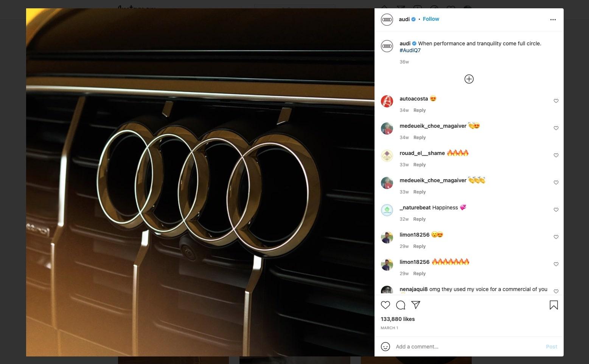Image resolution: width=589 pixels, height=364 pixels.
Task: Like rouad_el__shame's comment heart
Action: point(556,155)
